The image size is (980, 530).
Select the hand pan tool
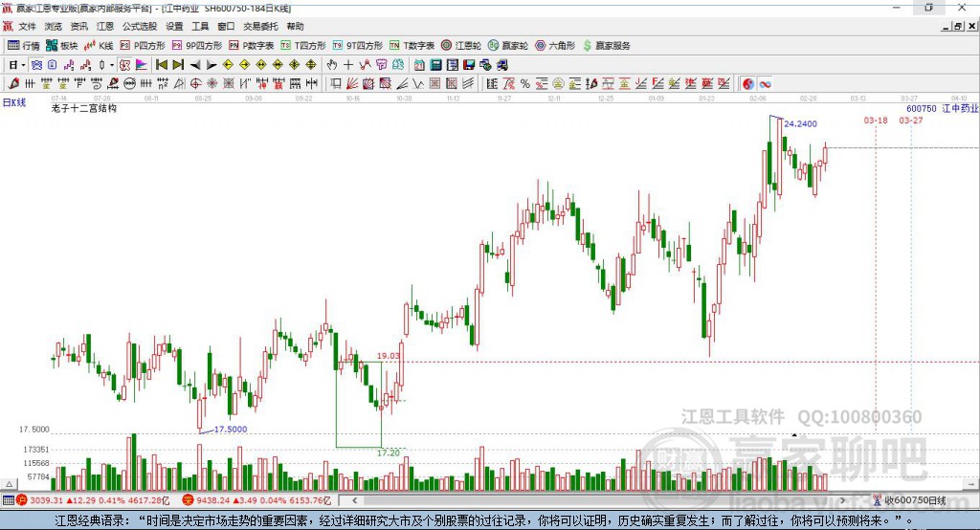pos(332,65)
